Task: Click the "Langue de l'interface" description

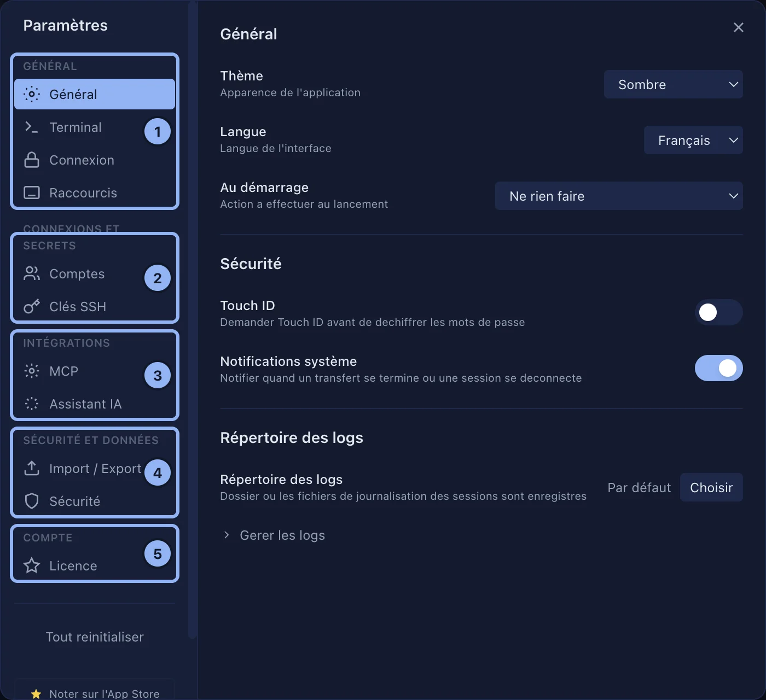Action: pyautogui.click(x=276, y=148)
